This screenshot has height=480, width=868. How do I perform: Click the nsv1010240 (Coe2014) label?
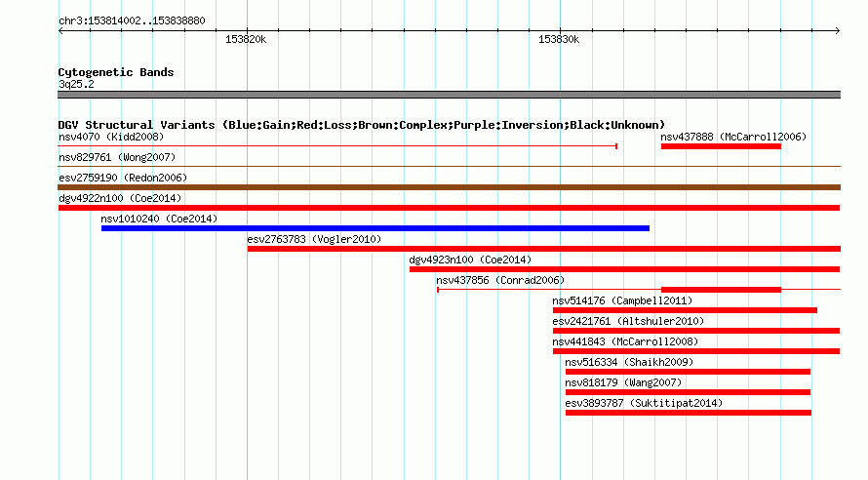pyautogui.click(x=159, y=219)
